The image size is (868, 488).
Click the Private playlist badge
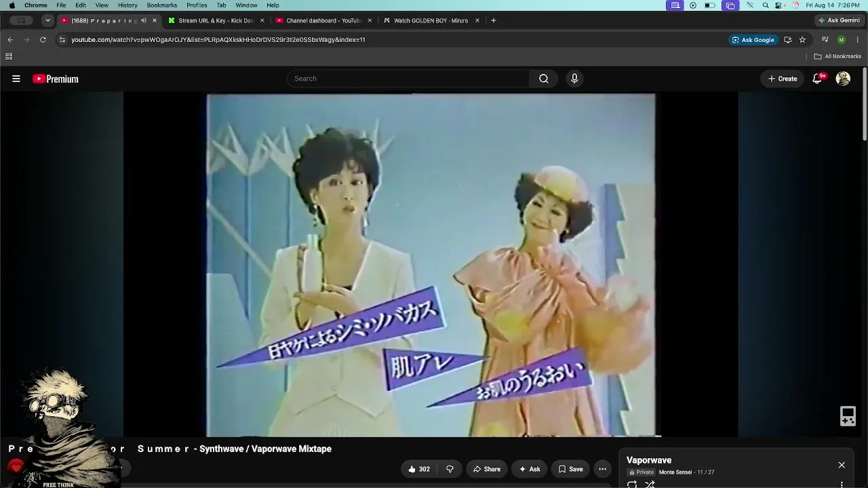click(642, 472)
